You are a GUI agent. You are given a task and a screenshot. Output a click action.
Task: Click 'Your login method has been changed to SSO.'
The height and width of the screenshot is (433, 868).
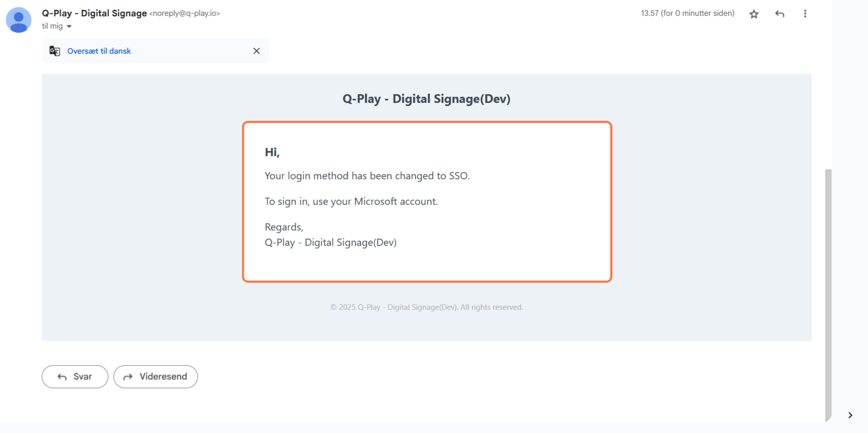point(367,176)
